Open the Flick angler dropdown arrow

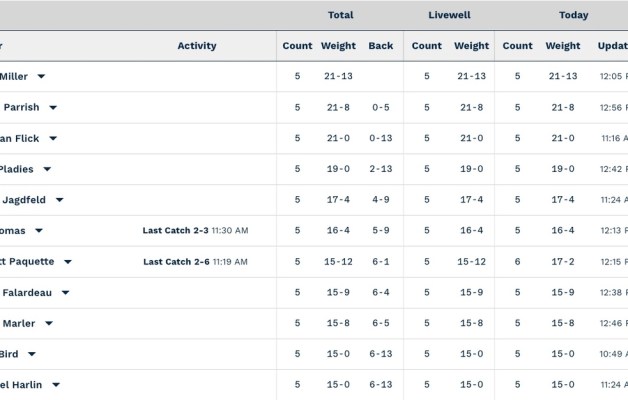click(x=53, y=139)
